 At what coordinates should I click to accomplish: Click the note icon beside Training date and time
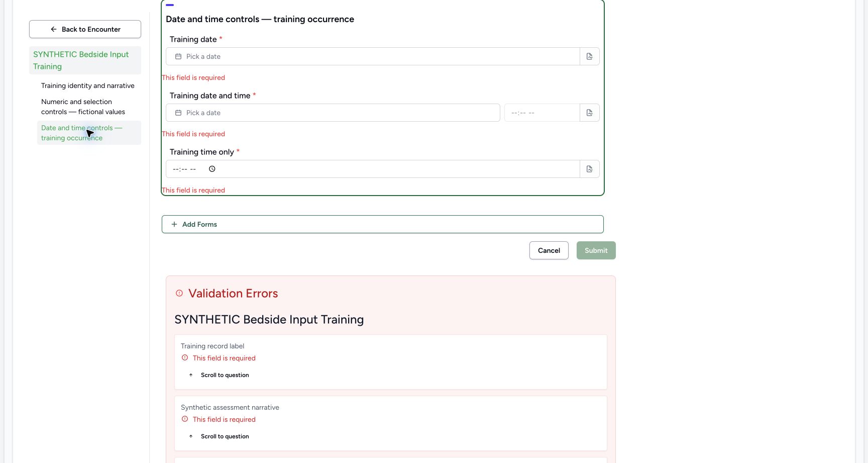[x=589, y=113]
